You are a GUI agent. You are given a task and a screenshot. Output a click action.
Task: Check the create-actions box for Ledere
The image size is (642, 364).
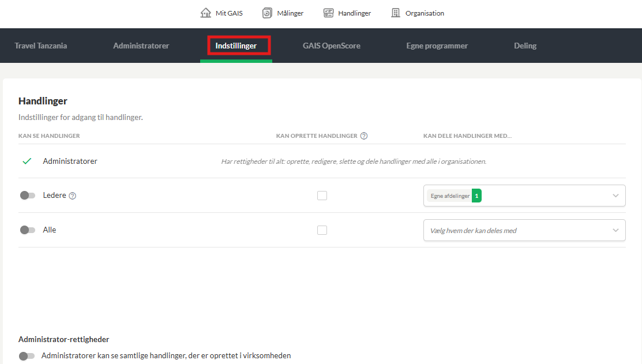point(322,196)
